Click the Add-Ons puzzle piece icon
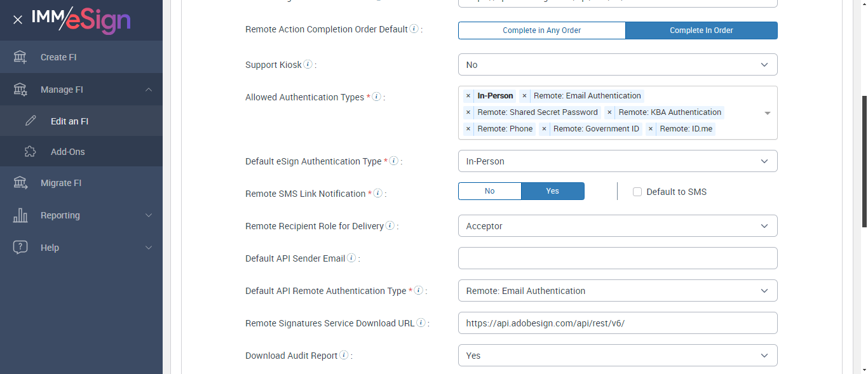868x374 pixels. (x=30, y=152)
